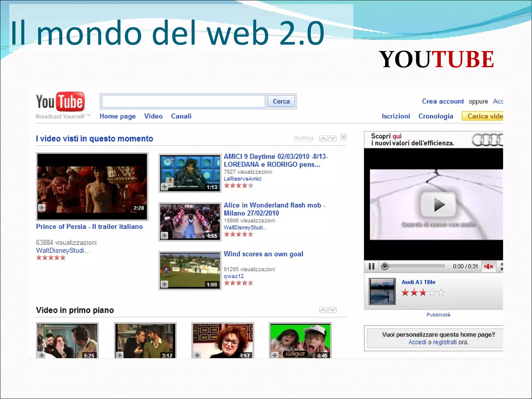The height and width of the screenshot is (399, 532).
Task: Add 'Wind scores an own goal' to queue
Action: [164, 284]
